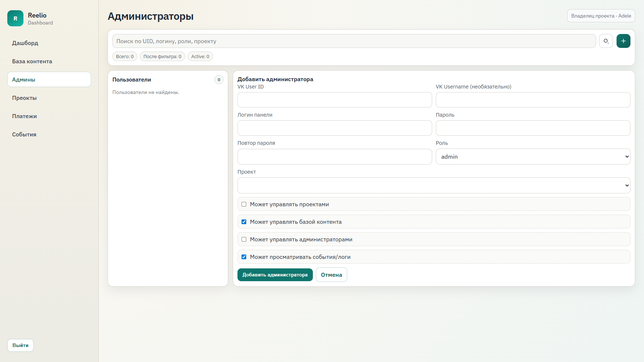Click the VK User ID input
The image size is (644, 362).
[x=334, y=100]
